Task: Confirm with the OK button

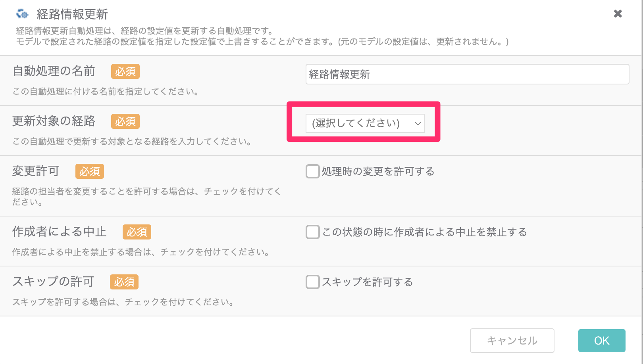Action: tap(602, 341)
